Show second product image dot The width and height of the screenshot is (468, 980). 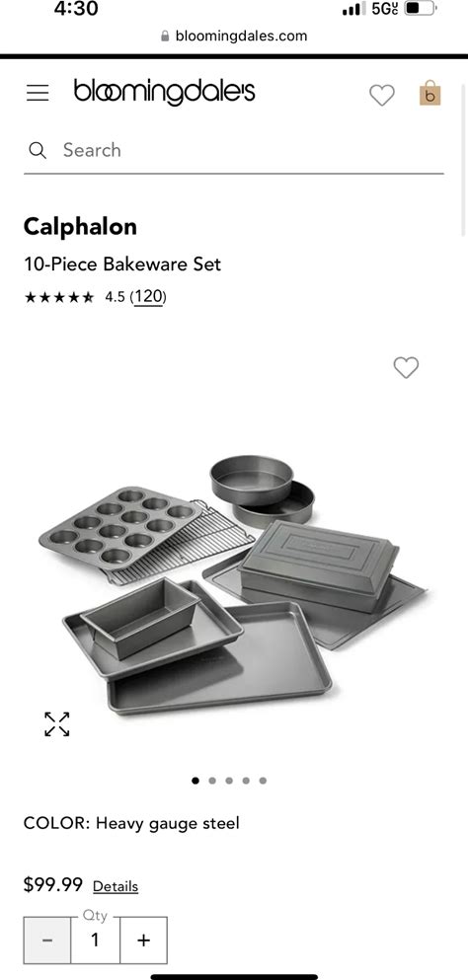(212, 780)
